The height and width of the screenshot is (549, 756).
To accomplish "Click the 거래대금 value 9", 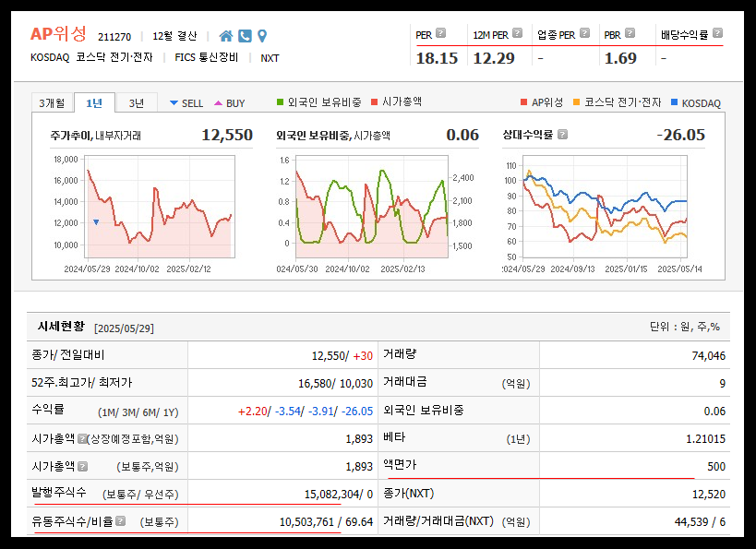I will click(722, 384).
